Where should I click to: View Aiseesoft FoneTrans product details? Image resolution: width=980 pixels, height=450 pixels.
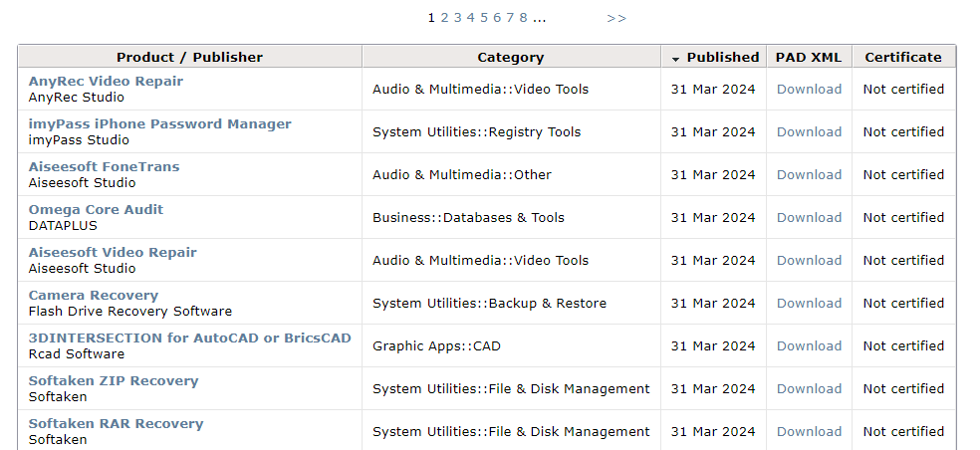[104, 167]
